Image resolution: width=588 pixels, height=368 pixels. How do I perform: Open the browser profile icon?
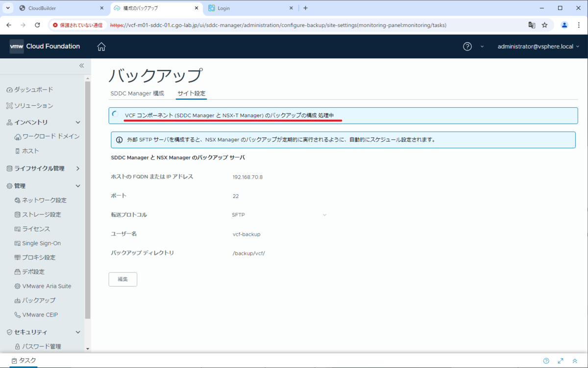point(564,25)
